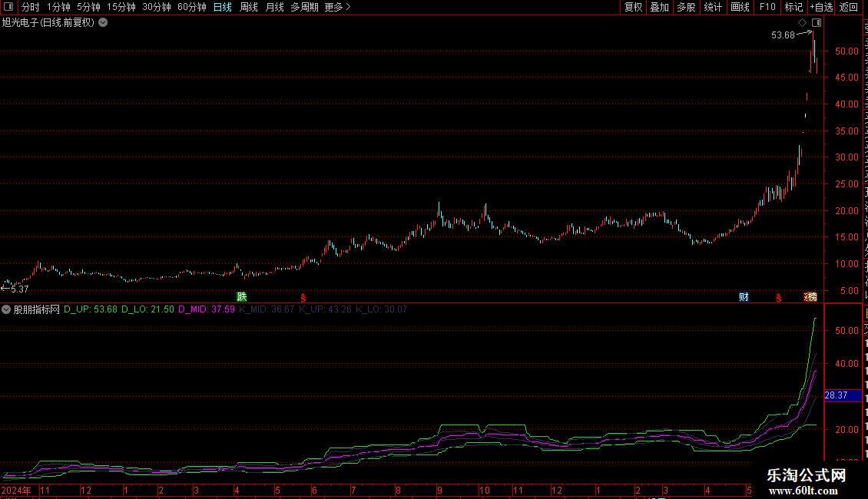Viewport: 868px width, 499px height.
Task: Switch to 分时 intraday view
Action: [31, 7]
